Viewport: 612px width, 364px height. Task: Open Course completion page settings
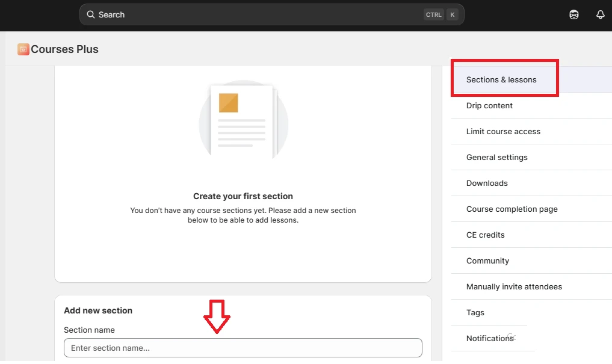tap(512, 209)
